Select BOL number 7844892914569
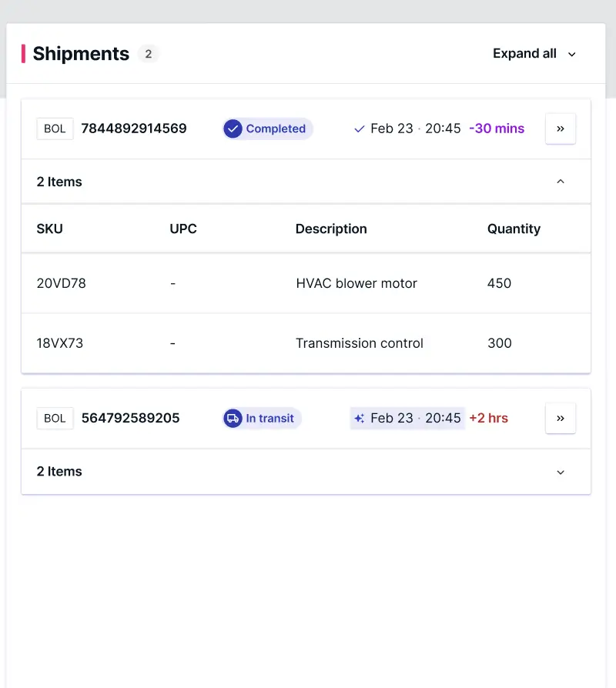Screen dimensions: 616x688 (x=134, y=129)
